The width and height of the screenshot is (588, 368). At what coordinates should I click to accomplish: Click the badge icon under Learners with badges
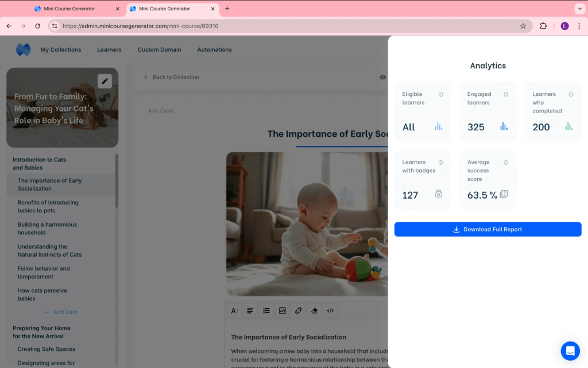[x=439, y=195]
